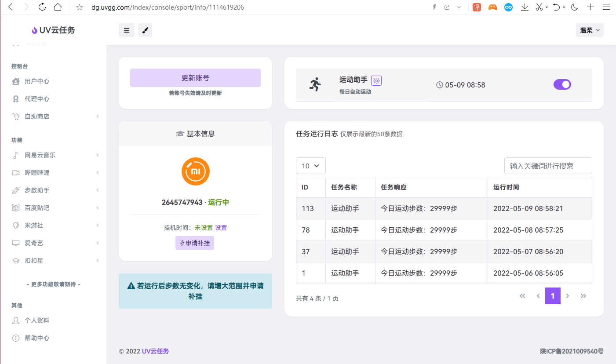Click the 申请补挂 button
This screenshot has width=616, height=364.
pyautogui.click(x=195, y=243)
